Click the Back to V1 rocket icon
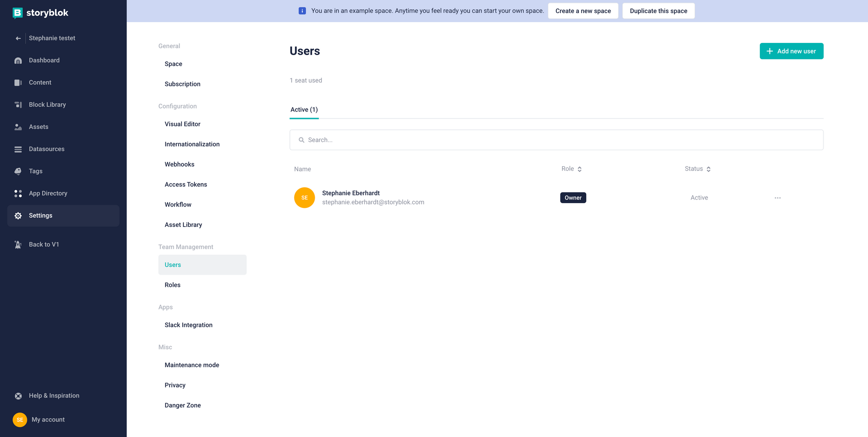Viewport: 868px width, 437px height. pyautogui.click(x=18, y=244)
